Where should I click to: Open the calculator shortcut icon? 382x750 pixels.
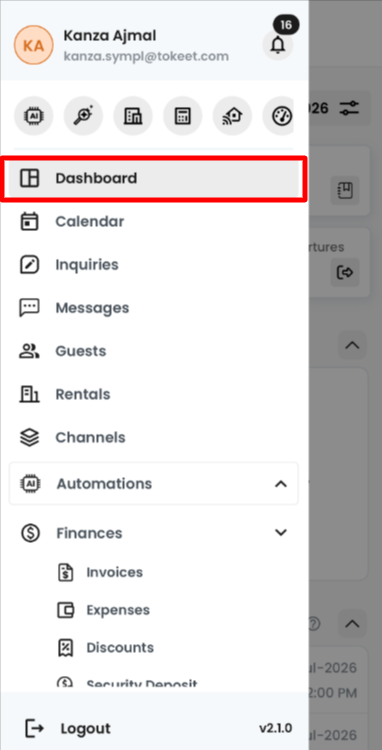tap(183, 116)
